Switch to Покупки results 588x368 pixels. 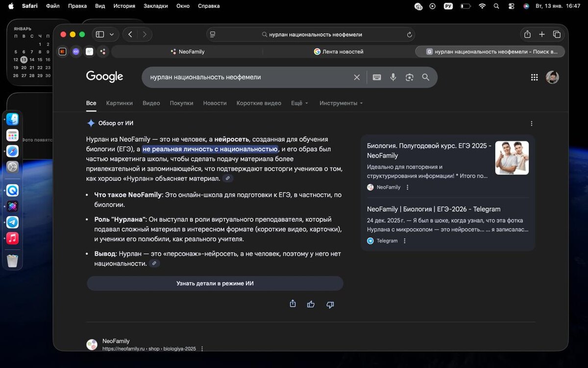tap(181, 103)
